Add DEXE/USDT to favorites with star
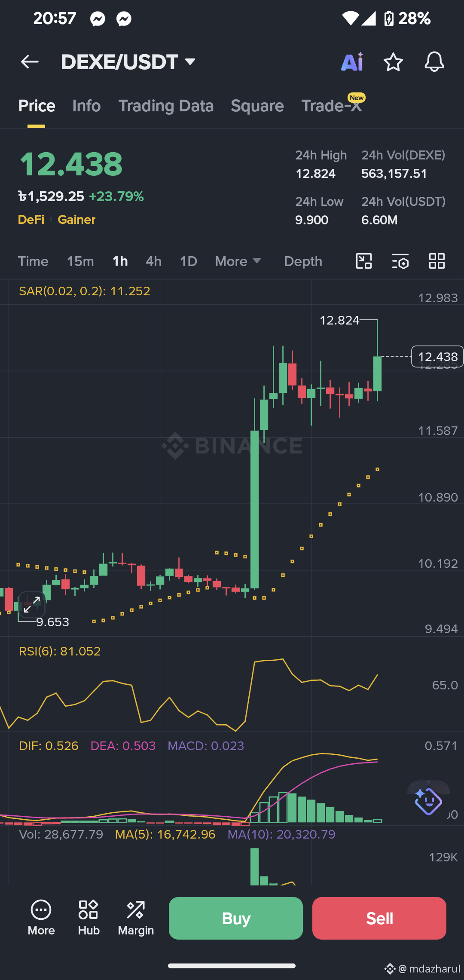Viewport: 464px width, 980px height. click(393, 62)
